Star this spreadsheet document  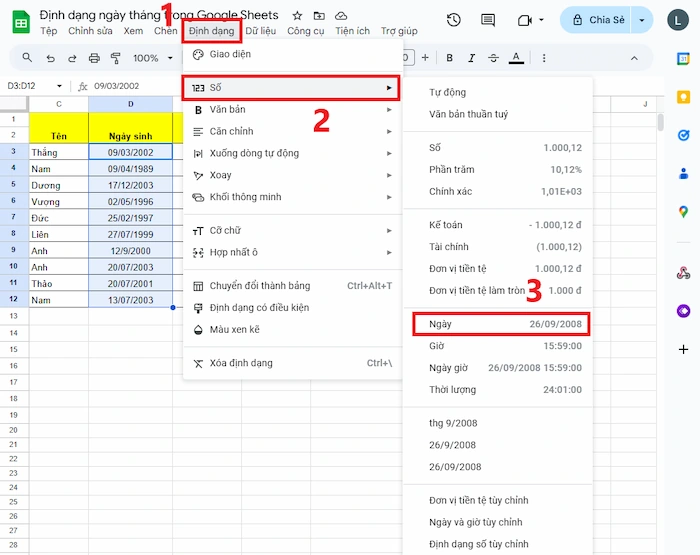pos(298,16)
